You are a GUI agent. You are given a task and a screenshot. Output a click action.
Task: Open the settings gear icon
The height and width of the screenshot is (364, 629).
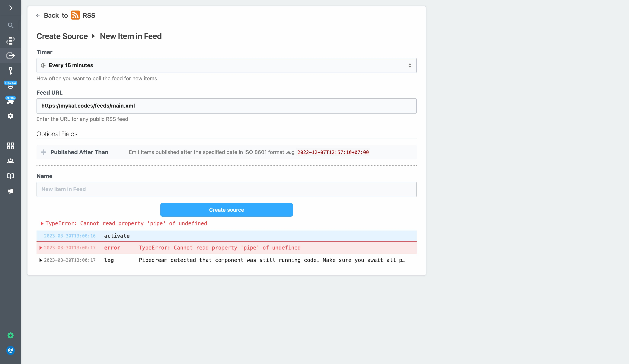[x=11, y=116]
